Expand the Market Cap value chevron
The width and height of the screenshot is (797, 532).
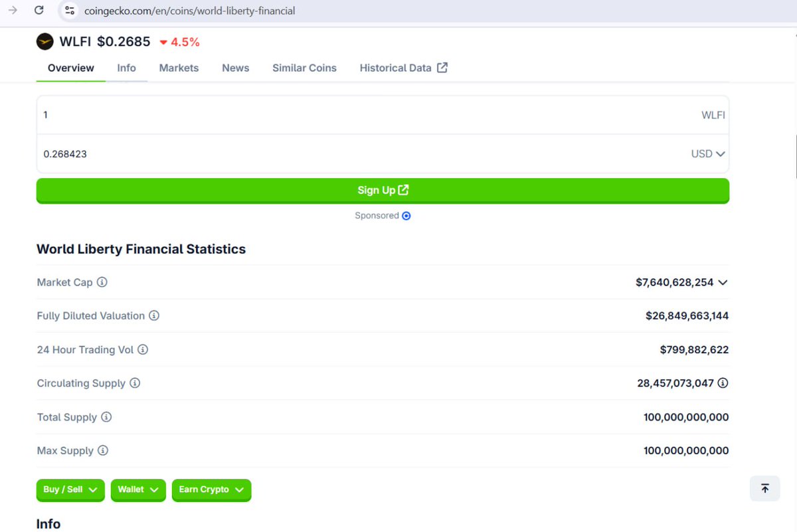[723, 283]
